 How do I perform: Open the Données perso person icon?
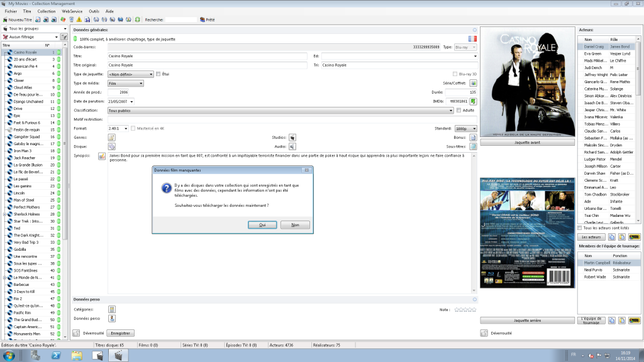[x=112, y=319]
